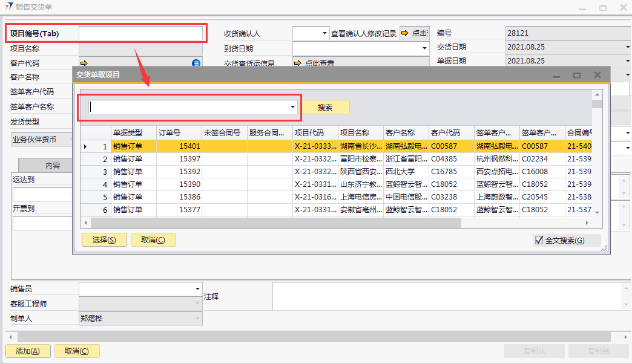The height and width of the screenshot is (364, 632).
Task: Click the 项目编号 input field
Action: pos(140,33)
